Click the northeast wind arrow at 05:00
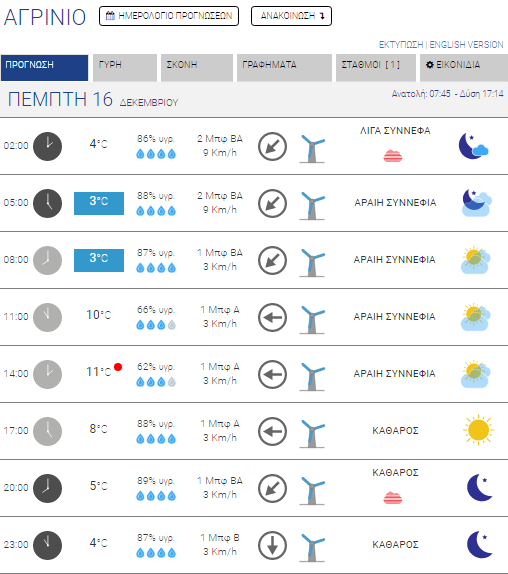The height and width of the screenshot is (574, 508). [x=272, y=203]
